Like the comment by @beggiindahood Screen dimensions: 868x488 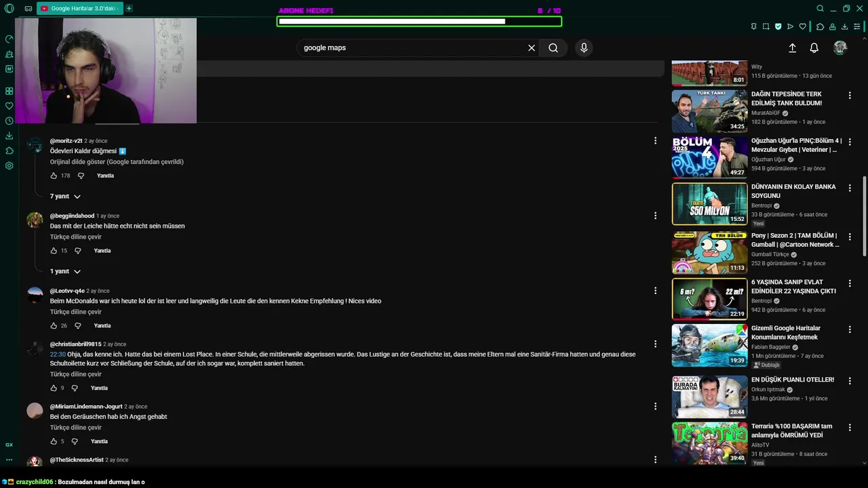54,251
